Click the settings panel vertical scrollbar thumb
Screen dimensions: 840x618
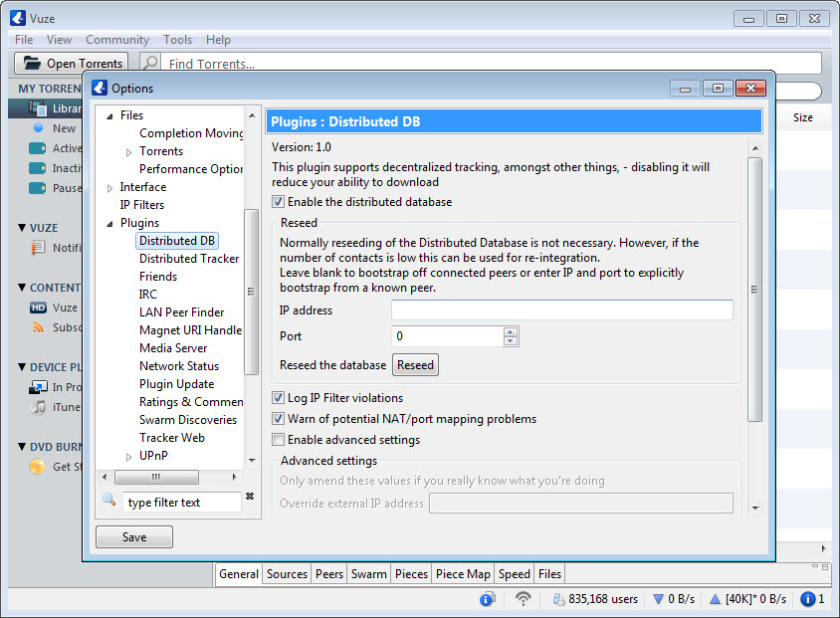[754, 290]
